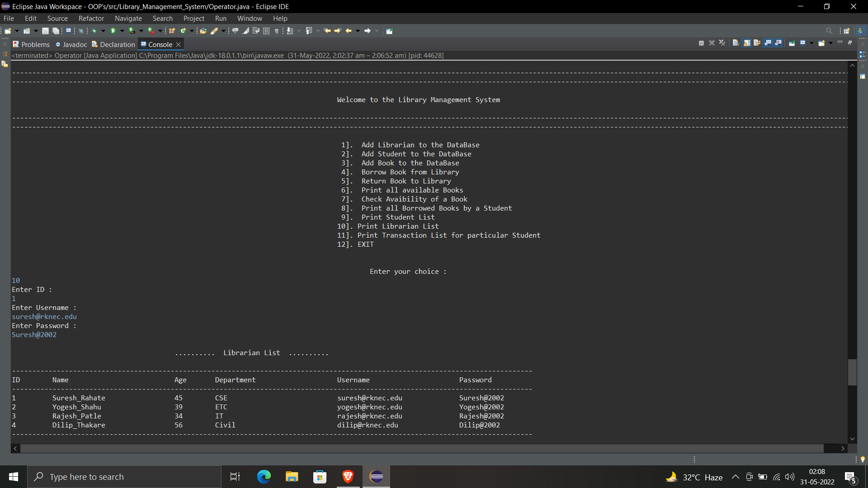Open the Display Selected Console dropdown
The width and height of the screenshot is (868, 488).
(x=812, y=43)
